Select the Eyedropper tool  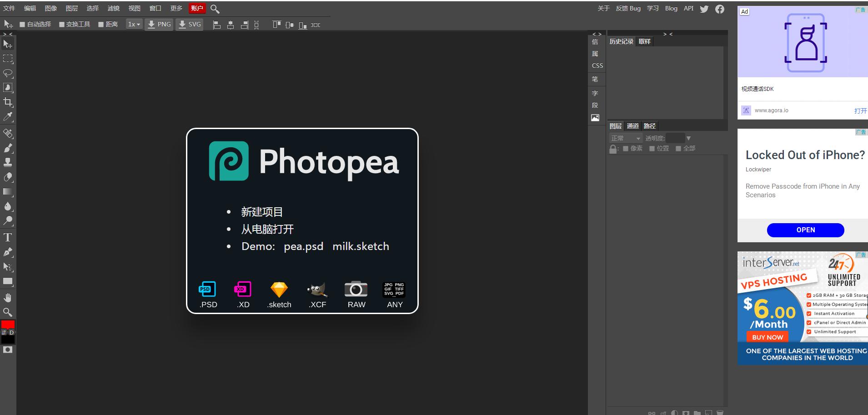8,117
